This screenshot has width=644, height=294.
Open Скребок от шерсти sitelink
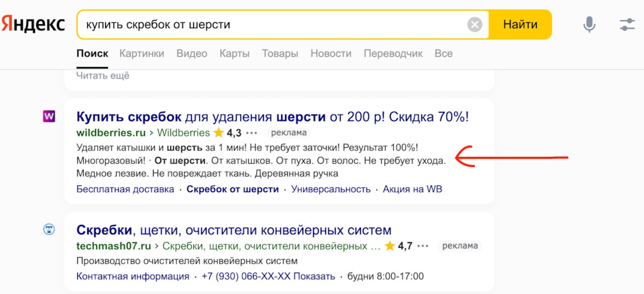click(233, 189)
